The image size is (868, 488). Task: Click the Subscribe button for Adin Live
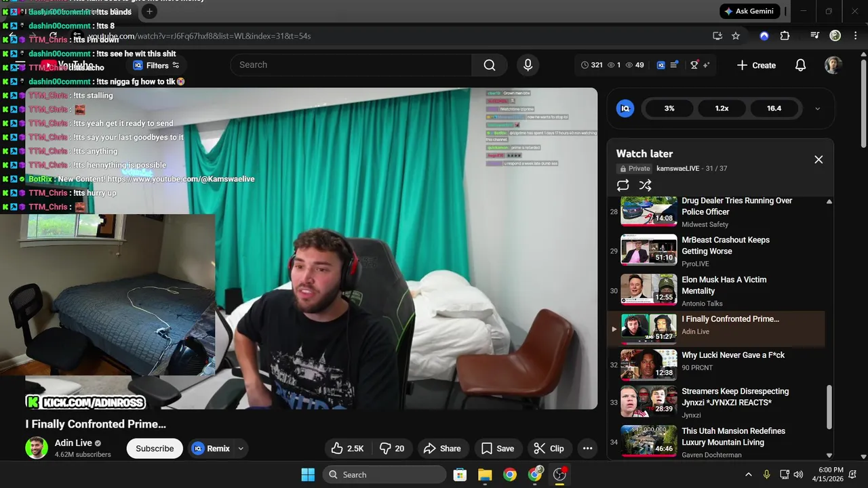[x=155, y=448]
